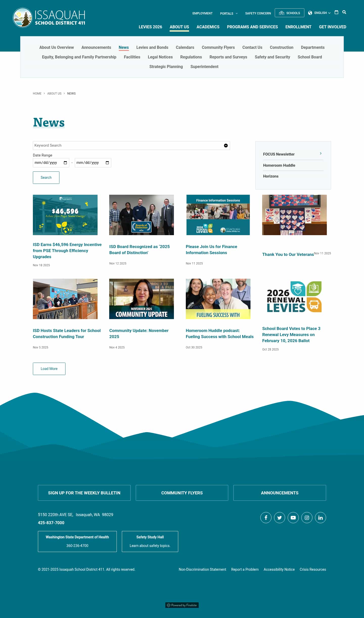This screenshot has width=364, height=618.
Task: Click the Safety Concern header link
Action: [x=258, y=13]
